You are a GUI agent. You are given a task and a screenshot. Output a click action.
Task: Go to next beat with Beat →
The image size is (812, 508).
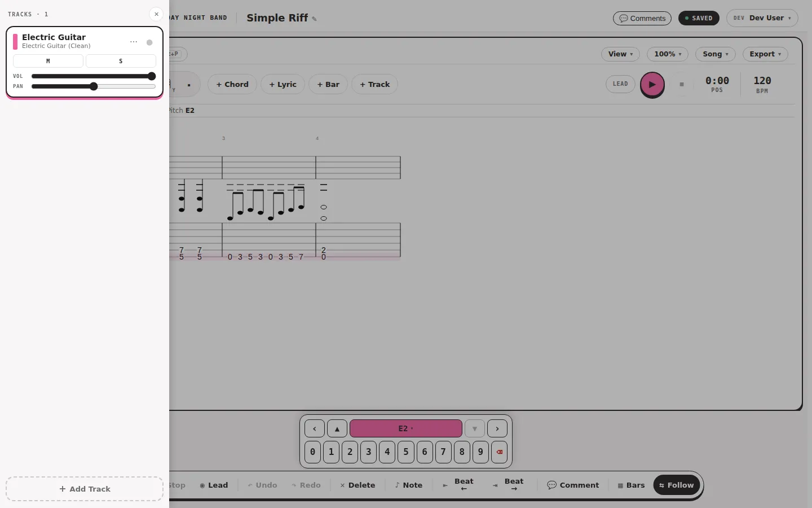coord(508,485)
